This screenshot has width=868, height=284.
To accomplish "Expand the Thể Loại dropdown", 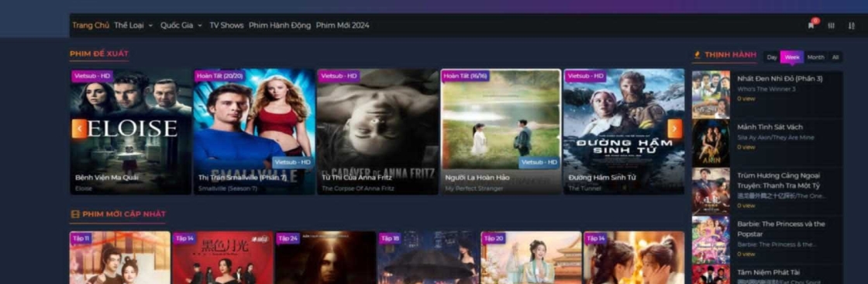I will pyautogui.click(x=133, y=26).
